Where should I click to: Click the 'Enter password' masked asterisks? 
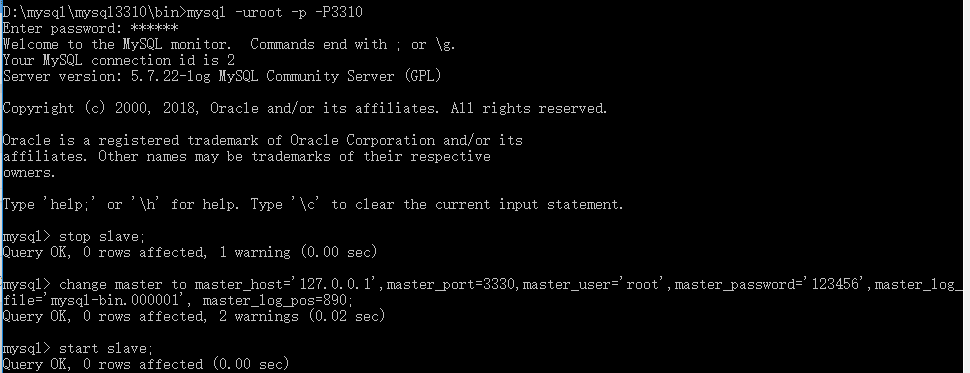(155, 28)
